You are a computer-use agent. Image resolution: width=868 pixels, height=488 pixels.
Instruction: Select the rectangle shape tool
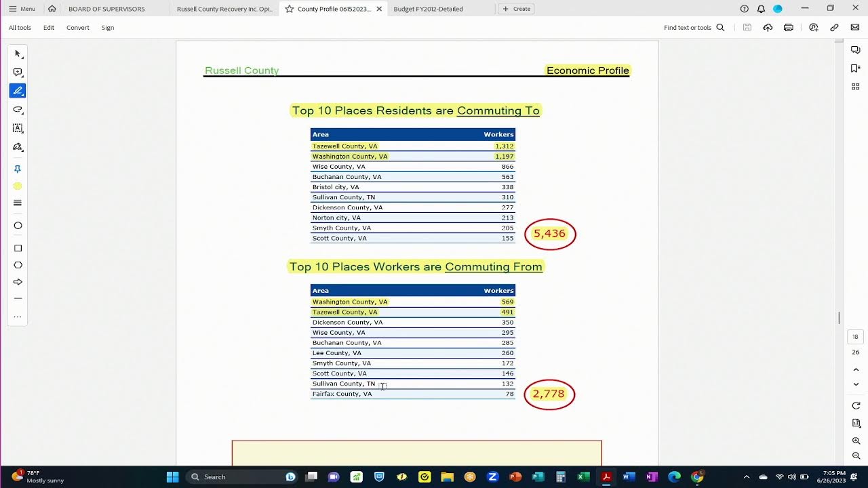(x=18, y=248)
